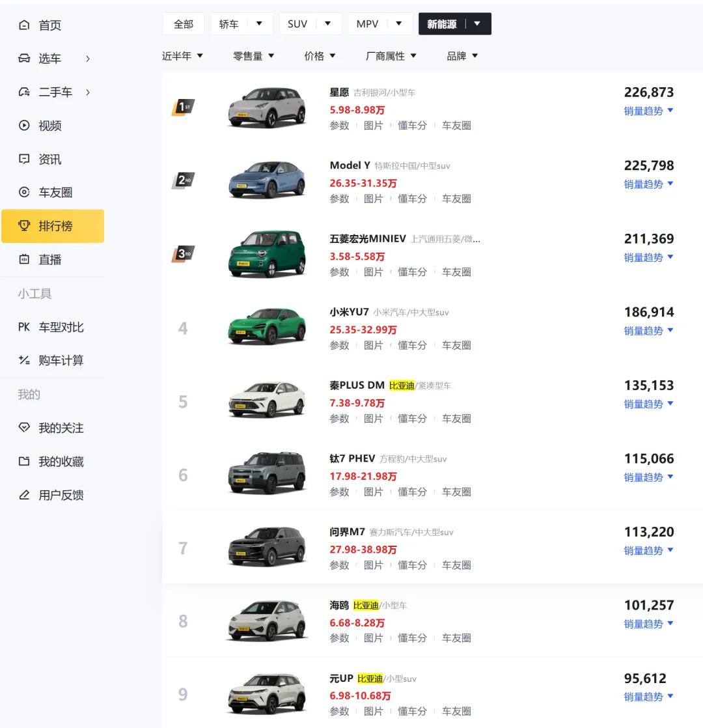Screen dimensions: 703x728
Task: Expand 销量趋势 for 星愿
Action: (648, 111)
